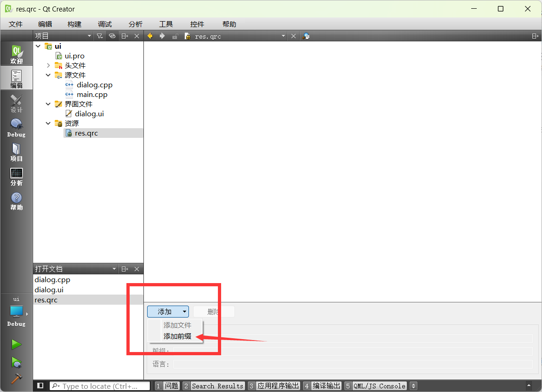542x392 pixels.
Task: Open the 控件 menu
Action: [x=197, y=24]
